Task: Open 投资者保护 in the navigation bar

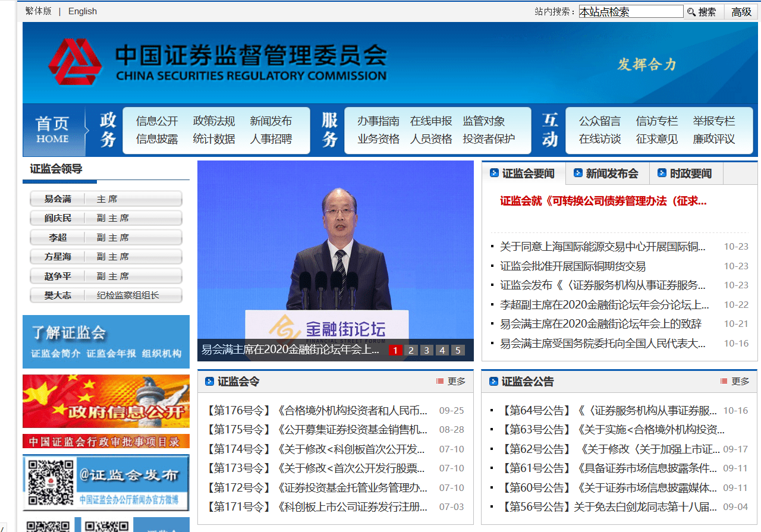Action: click(489, 139)
